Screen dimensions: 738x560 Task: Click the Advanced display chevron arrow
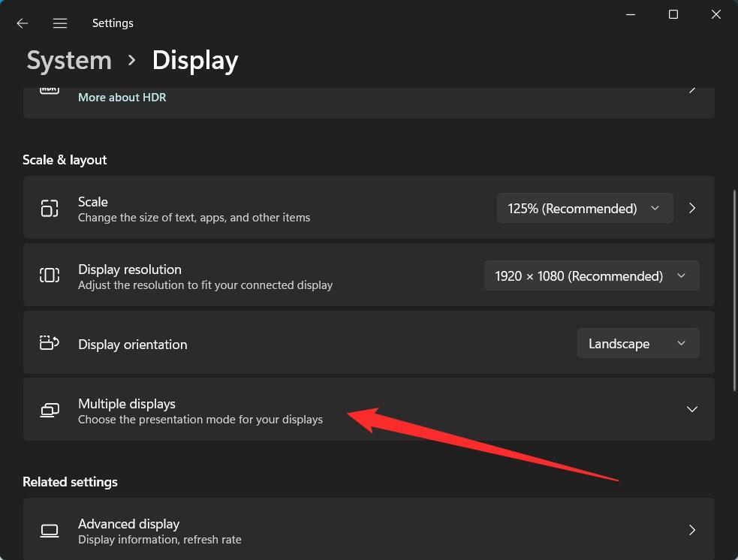click(x=692, y=530)
